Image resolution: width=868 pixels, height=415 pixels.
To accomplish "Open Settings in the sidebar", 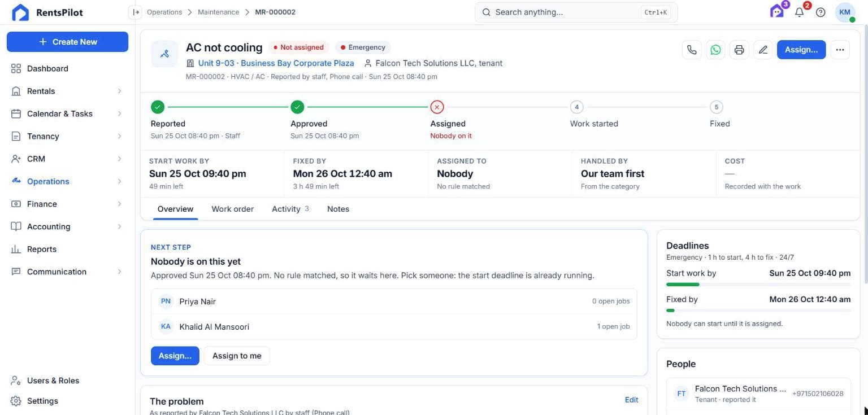I will [67, 401].
